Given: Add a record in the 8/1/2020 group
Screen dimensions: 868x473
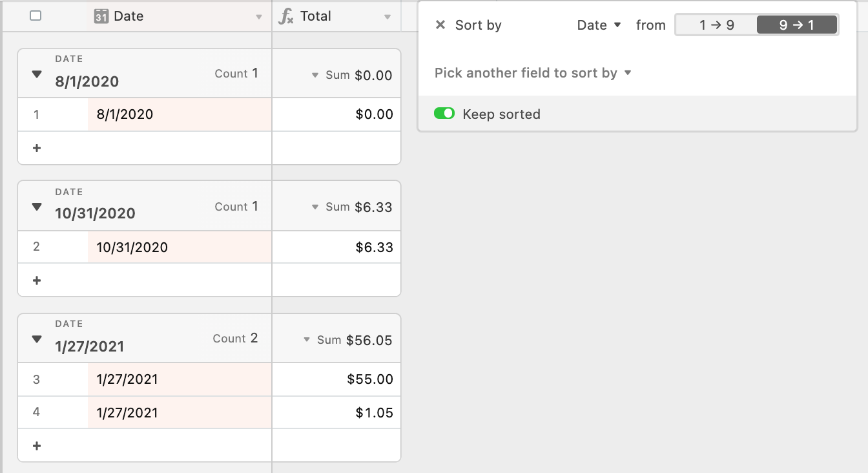Looking at the screenshot, I should pyautogui.click(x=37, y=148).
